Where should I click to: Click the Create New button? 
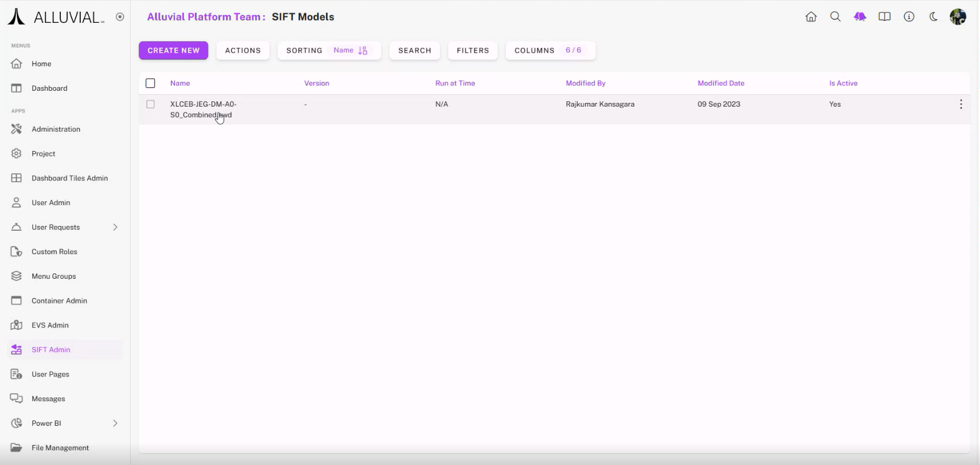pyautogui.click(x=173, y=50)
